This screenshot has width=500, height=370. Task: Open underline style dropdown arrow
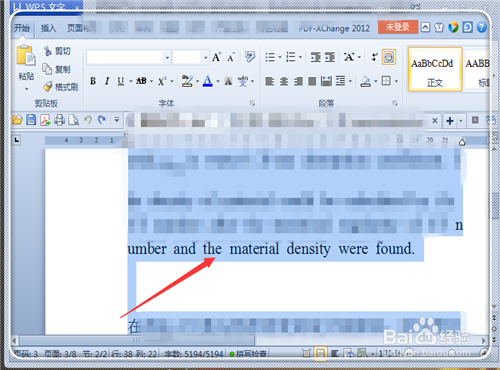(x=131, y=81)
